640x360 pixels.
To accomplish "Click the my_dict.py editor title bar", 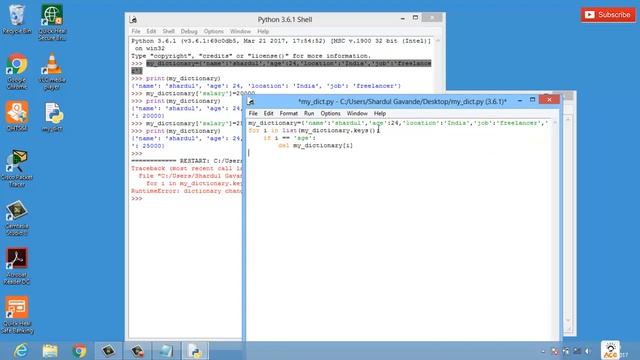I will pyautogui.click(x=402, y=101).
